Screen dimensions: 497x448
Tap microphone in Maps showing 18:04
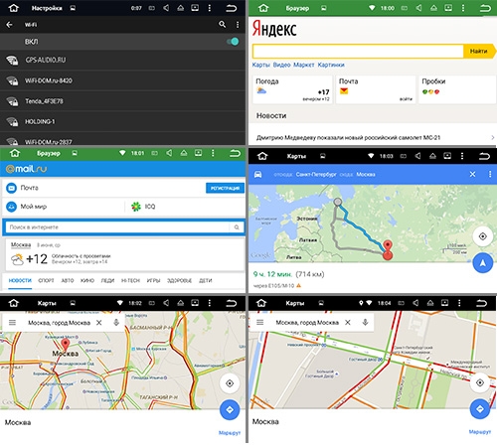[365, 322]
